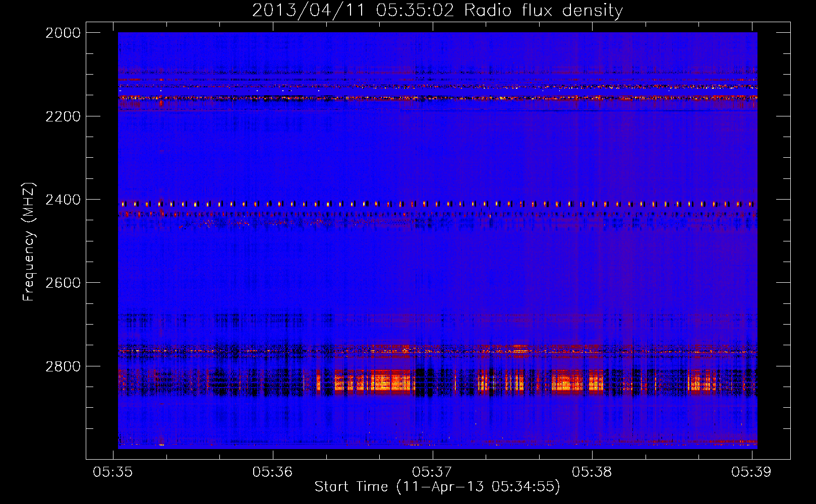Click the plot title '2013/04/11 05:35:02 Radio flux density'

click(437, 10)
